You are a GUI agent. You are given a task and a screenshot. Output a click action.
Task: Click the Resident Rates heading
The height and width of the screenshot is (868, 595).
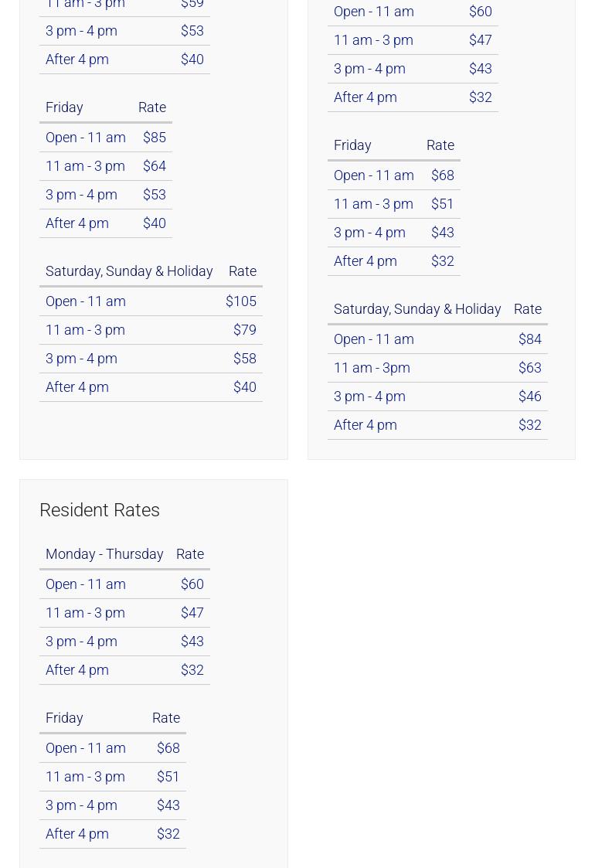[x=99, y=510]
